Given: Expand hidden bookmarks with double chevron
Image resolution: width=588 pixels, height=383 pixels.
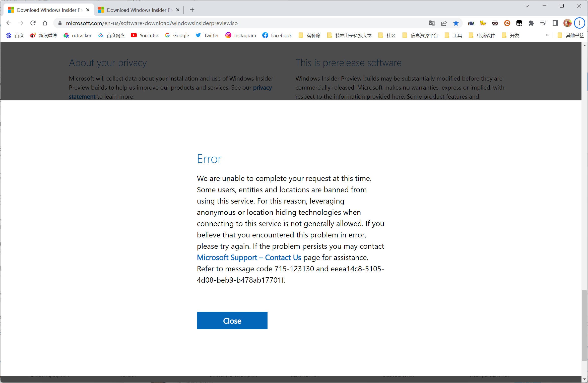Looking at the screenshot, I should coord(547,35).
